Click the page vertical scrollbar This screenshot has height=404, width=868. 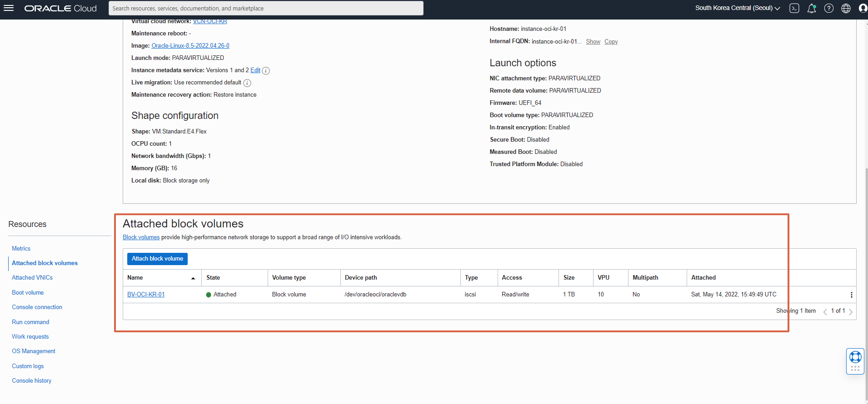coord(866,285)
